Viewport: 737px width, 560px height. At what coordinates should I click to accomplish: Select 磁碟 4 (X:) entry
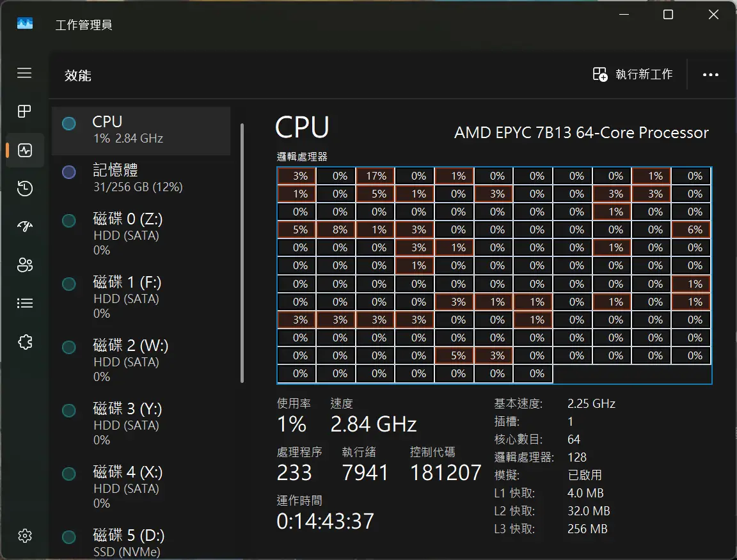[141, 487]
